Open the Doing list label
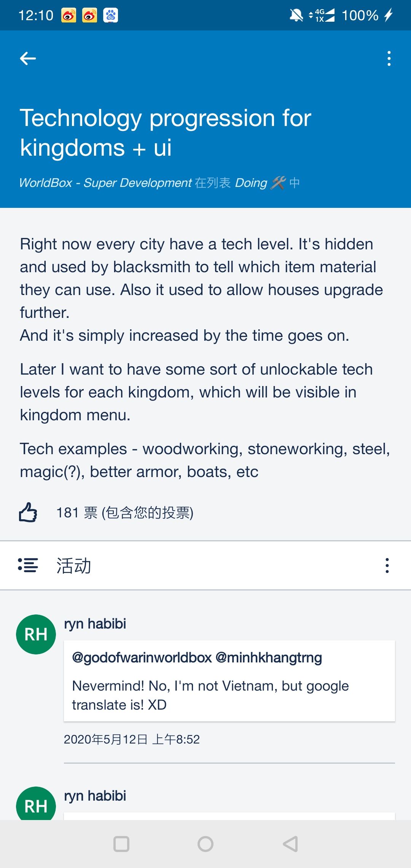Viewport: 411px width, 868px height. click(x=251, y=183)
